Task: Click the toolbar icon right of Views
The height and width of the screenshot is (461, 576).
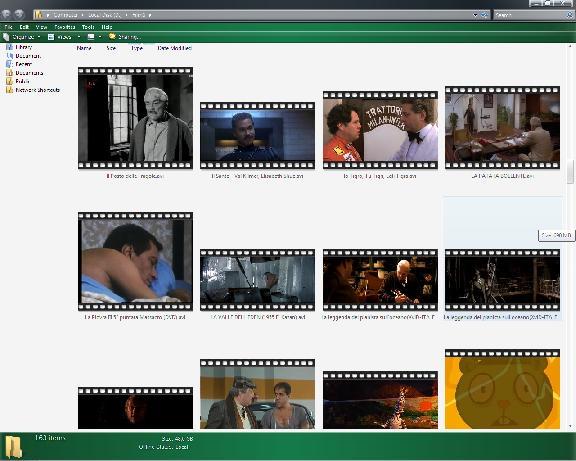Action: 91,37
